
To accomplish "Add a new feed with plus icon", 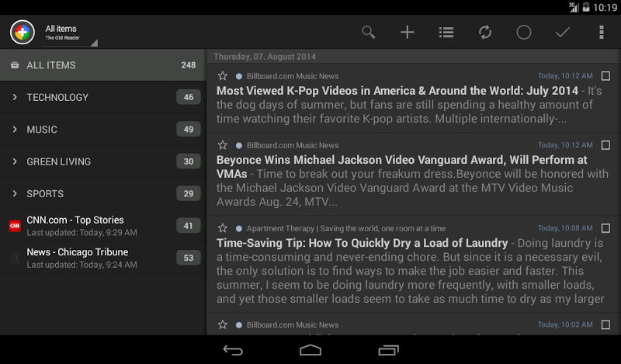I will (407, 32).
